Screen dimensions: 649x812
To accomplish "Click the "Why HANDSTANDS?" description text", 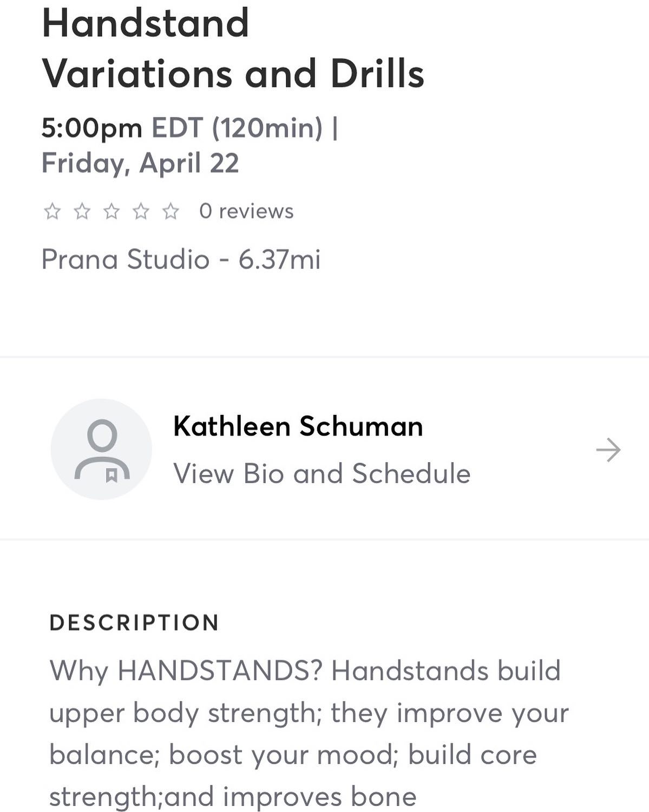I will pos(186,671).
